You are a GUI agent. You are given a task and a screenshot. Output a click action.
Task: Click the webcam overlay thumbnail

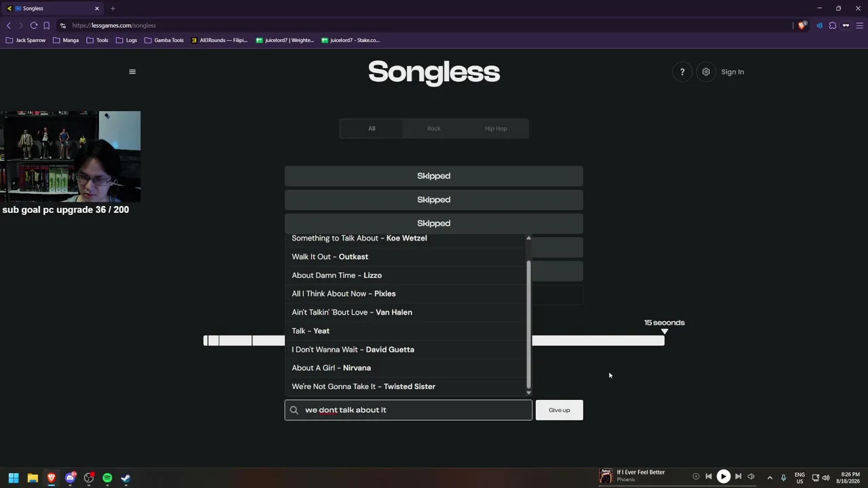coord(71,157)
